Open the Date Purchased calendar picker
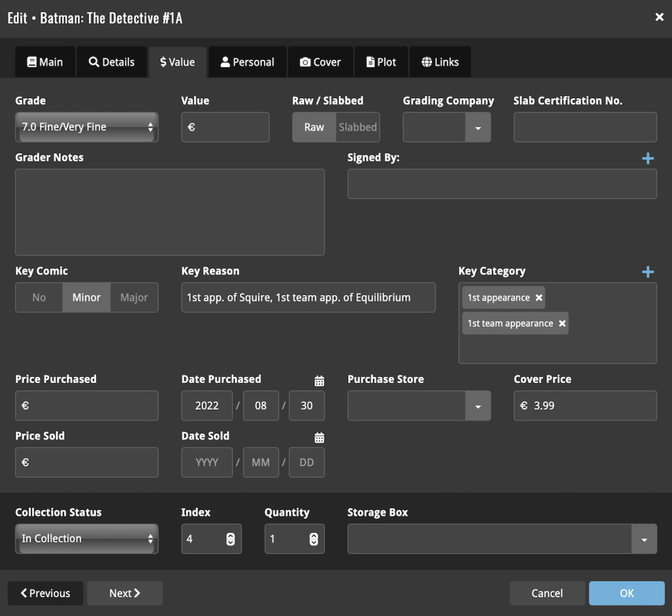The height and width of the screenshot is (616, 672). tap(319, 381)
